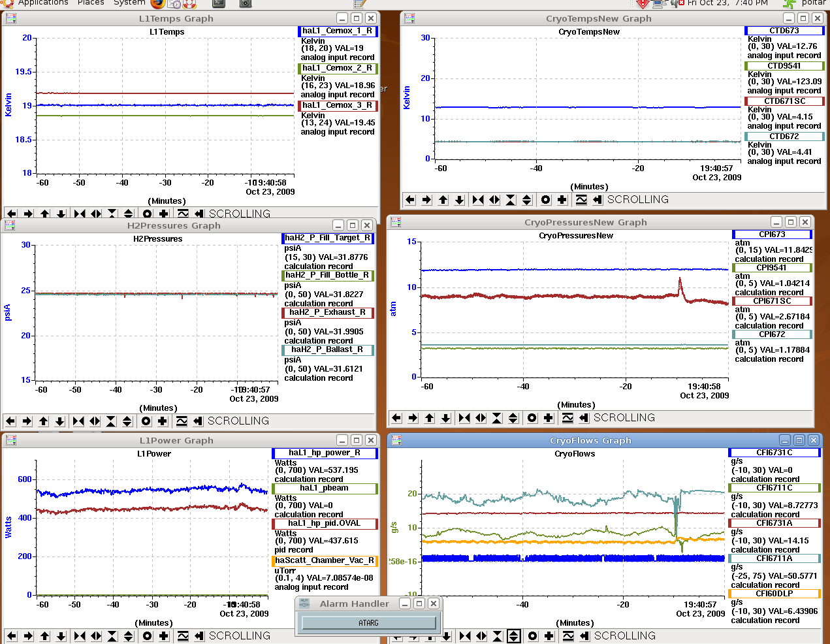Select CTD9541 curve in CryoTempsNew legend
Image resolution: width=830 pixels, height=644 pixels.
pyautogui.click(x=784, y=66)
